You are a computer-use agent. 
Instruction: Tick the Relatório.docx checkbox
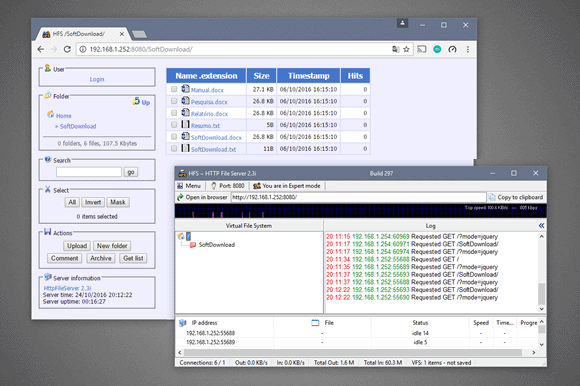click(x=174, y=113)
